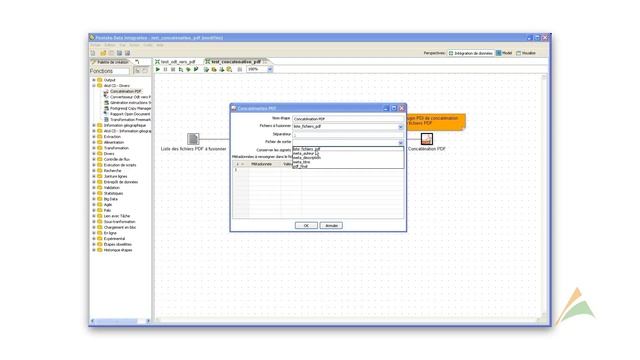The width and height of the screenshot is (640, 360).
Task: Open the Outils menu
Action: [x=148, y=45]
